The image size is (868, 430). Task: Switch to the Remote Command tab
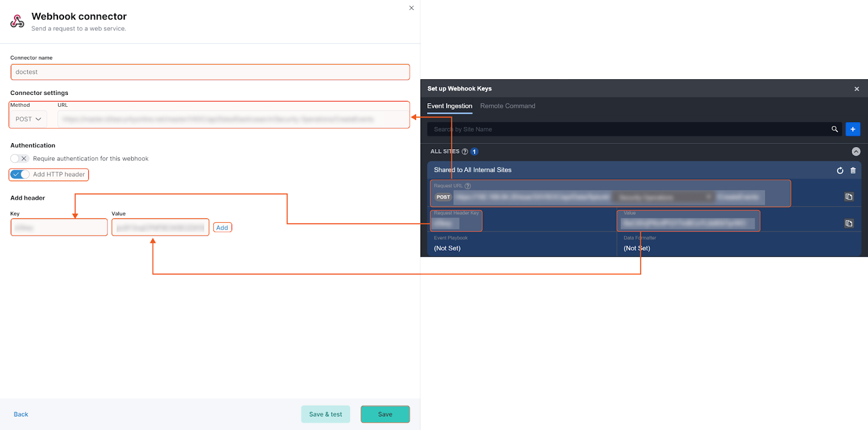(x=507, y=106)
